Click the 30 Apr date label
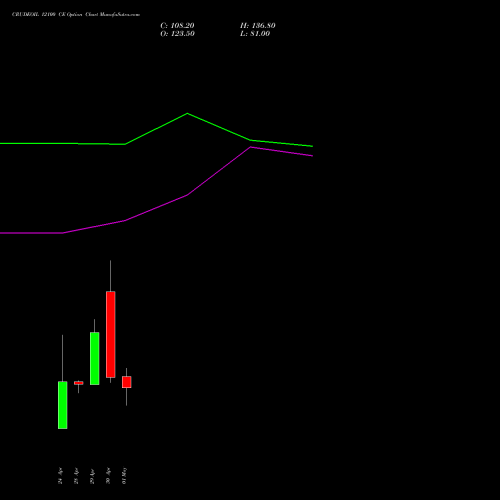The height and width of the screenshot is (500, 500). coord(108,476)
